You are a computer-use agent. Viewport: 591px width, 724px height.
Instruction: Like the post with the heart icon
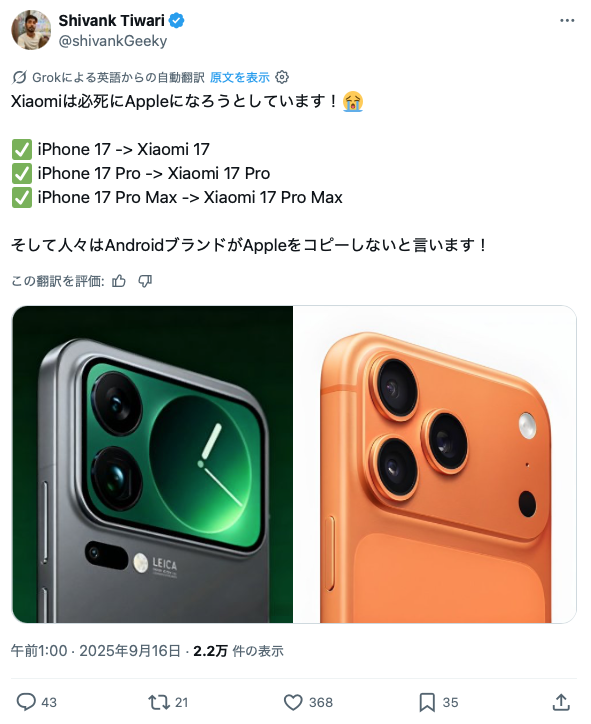point(293,702)
